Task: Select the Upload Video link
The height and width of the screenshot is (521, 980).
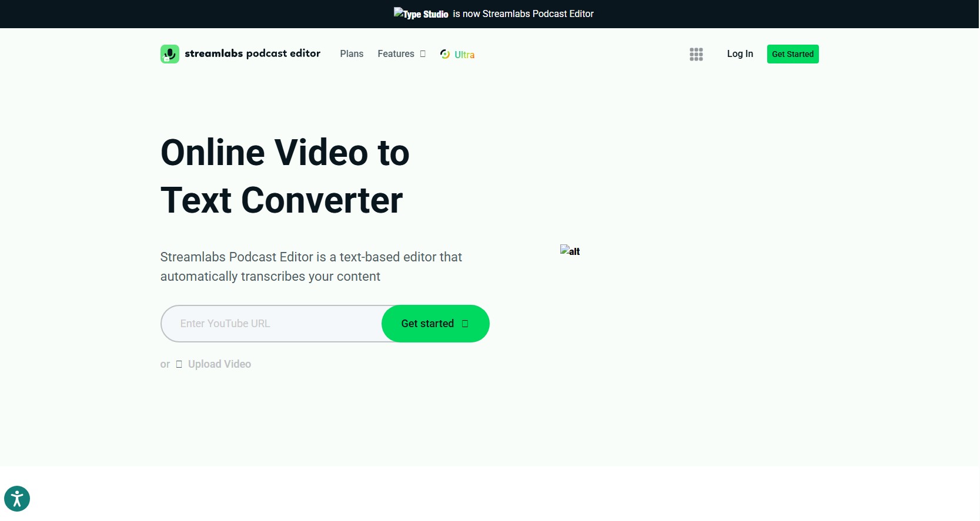Action: click(x=219, y=364)
